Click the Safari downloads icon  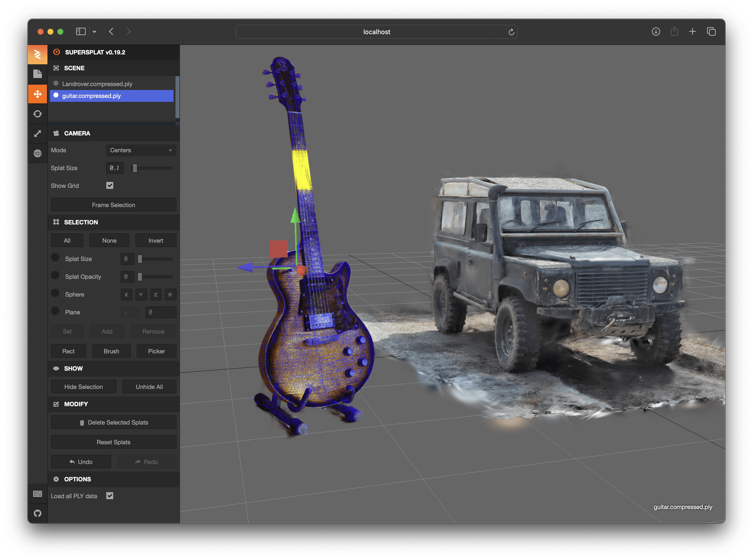[656, 32]
